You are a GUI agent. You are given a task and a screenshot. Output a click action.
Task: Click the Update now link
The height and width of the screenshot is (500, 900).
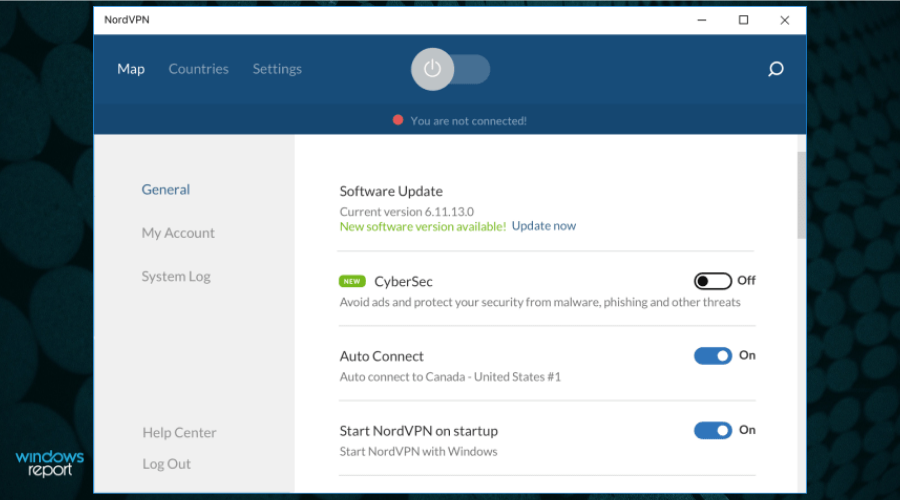click(x=544, y=226)
